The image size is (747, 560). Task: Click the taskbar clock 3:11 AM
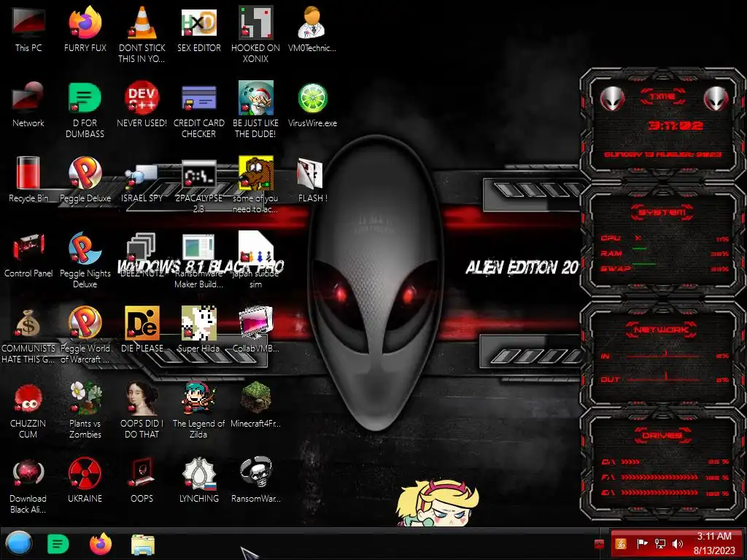714,536
